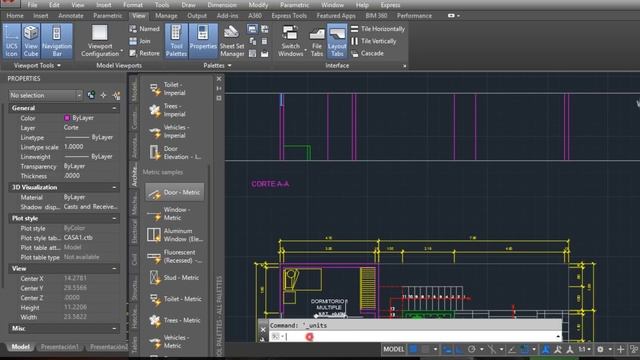Toggle the Properties palette button
The height and width of the screenshot is (360, 640).
[x=203, y=41]
